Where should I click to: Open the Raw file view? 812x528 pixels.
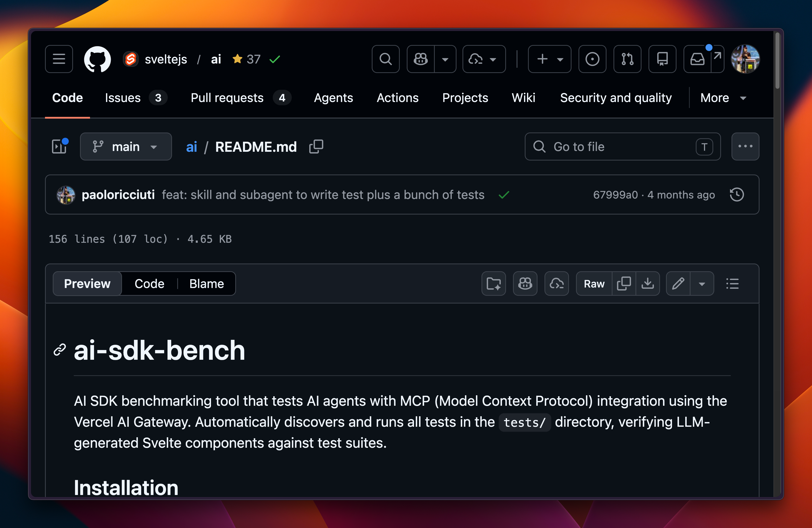click(594, 284)
